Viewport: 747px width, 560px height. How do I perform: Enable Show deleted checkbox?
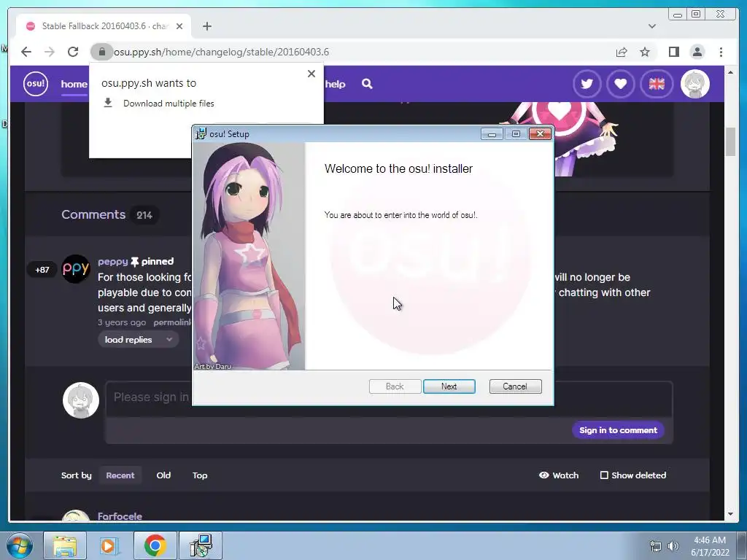(x=604, y=475)
